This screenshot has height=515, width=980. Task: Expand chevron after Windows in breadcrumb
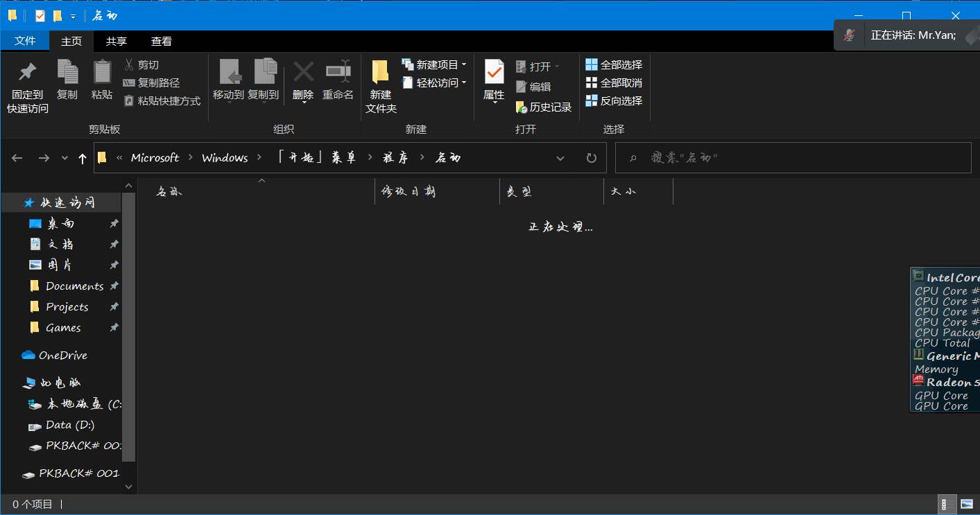(259, 158)
